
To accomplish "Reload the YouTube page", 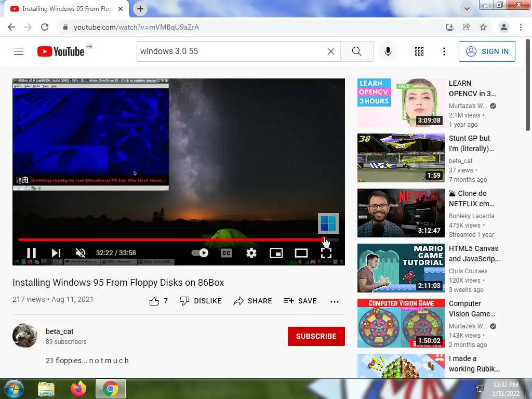I will pos(45,27).
